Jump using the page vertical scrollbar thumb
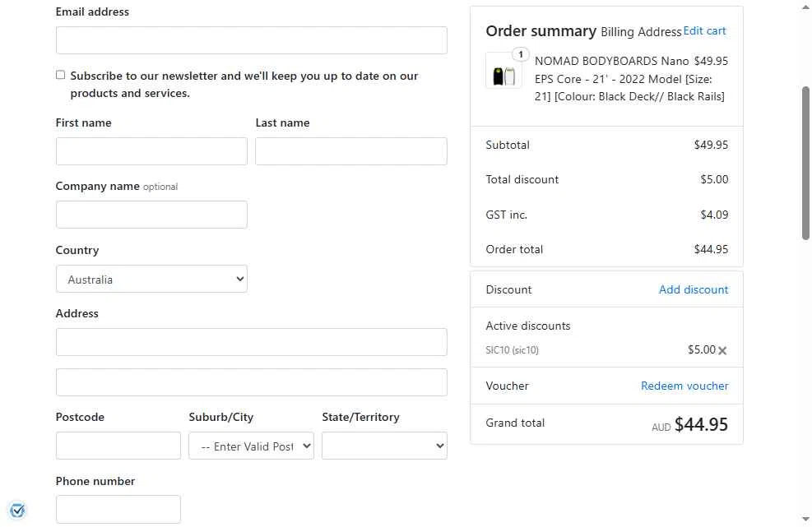 [x=805, y=163]
